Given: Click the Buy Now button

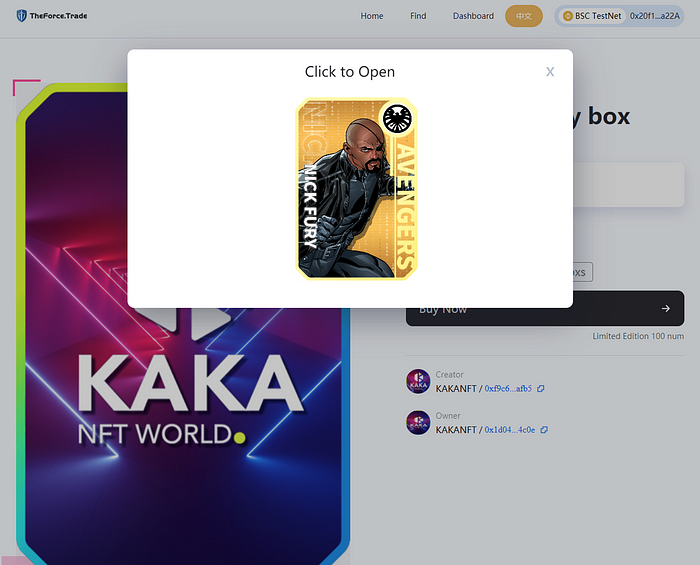Looking at the screenshot, I should (545, 308).
